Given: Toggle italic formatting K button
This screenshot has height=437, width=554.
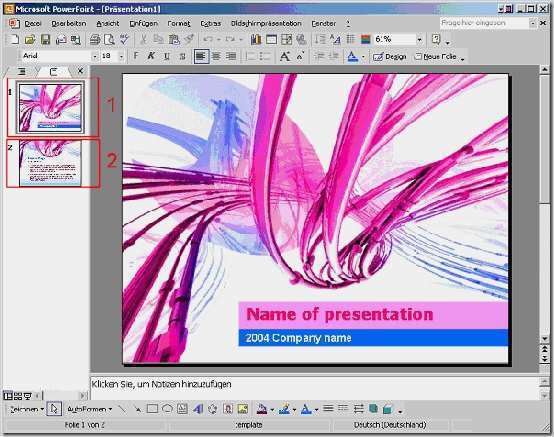Looking at the screenshot, I should [151, 56].
